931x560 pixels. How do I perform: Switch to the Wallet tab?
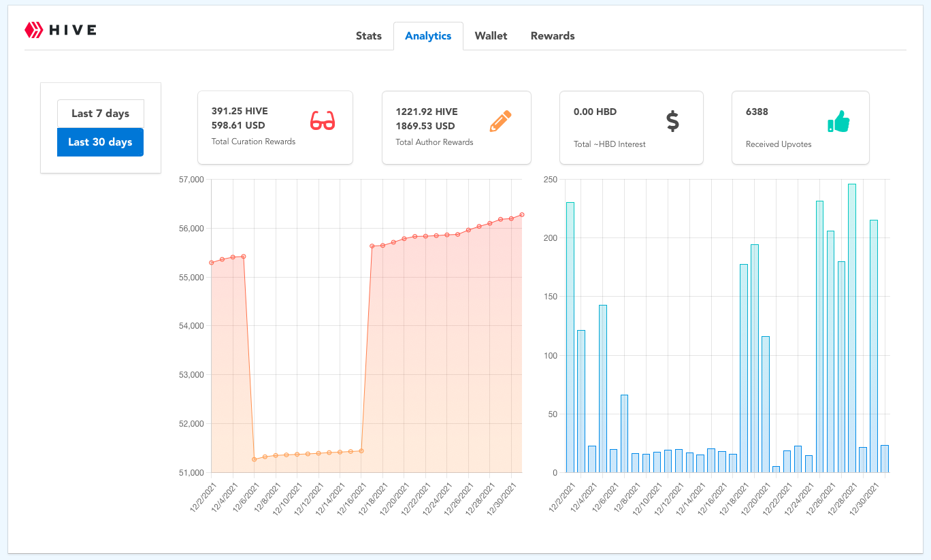point(491,36)
